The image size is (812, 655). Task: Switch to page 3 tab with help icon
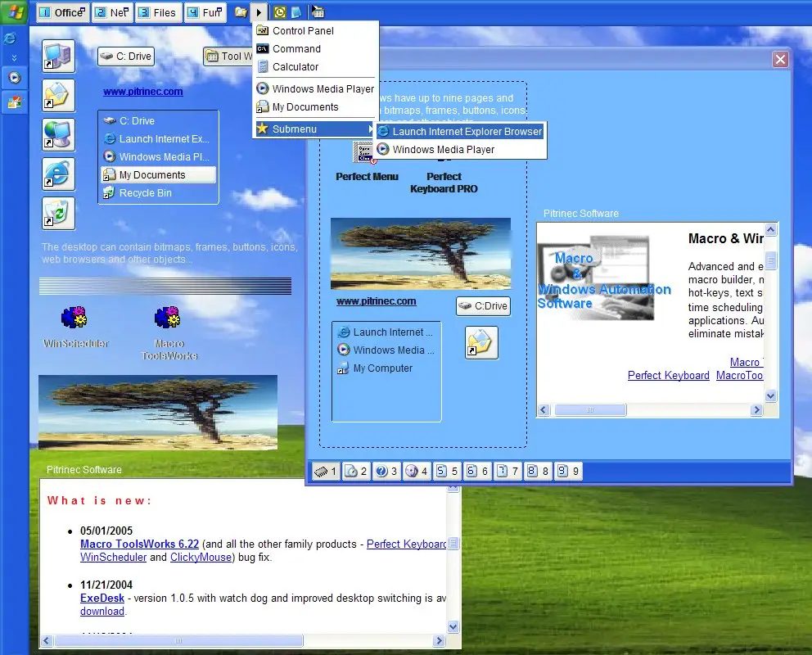[386, 471]
